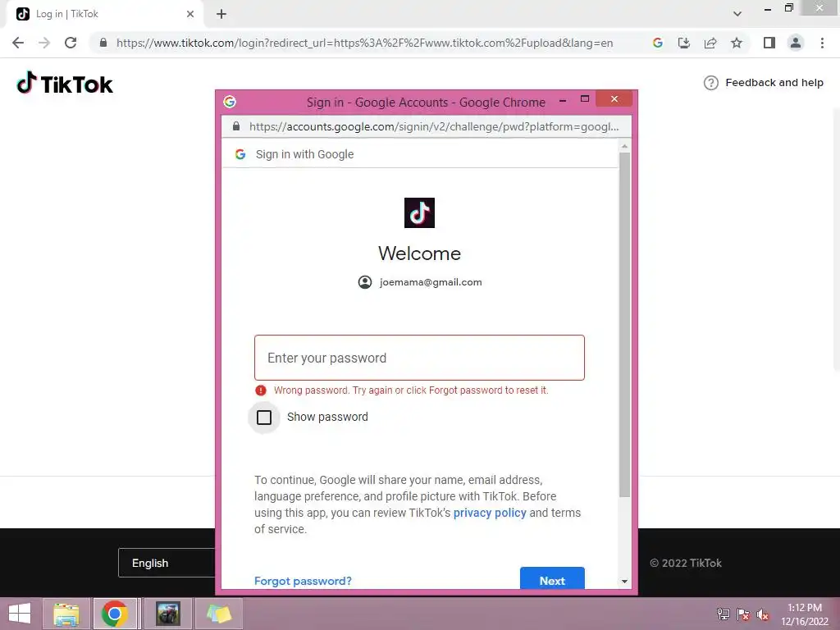Click the main TikTok URL address bar
The height and width of the screenshot is (630, 840).
364,43
